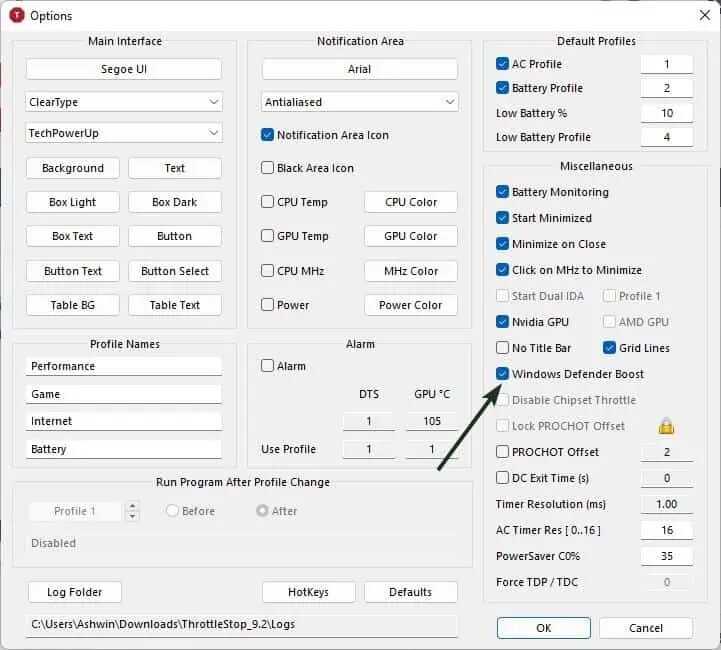Viewport: 721px width, 650px height.
Task: Click the Button color button
Action: tap(175, 236)
